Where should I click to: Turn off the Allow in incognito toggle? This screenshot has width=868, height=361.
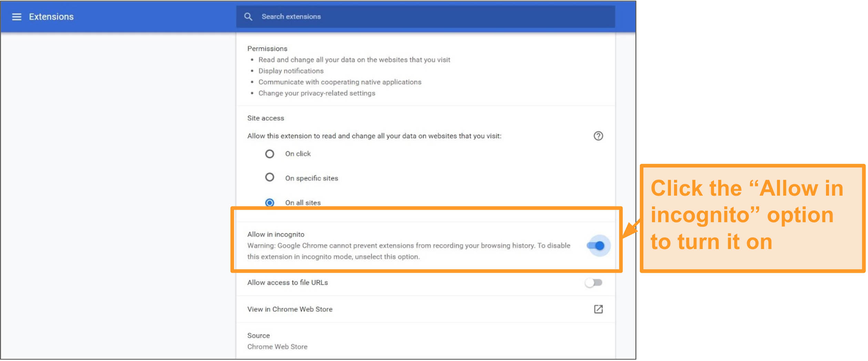[x=596, y=246]
